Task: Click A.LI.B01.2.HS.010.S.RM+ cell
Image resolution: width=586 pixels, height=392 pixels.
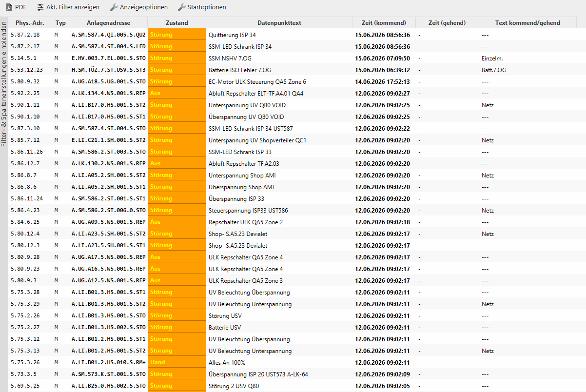Action: (x=108, y=362)
